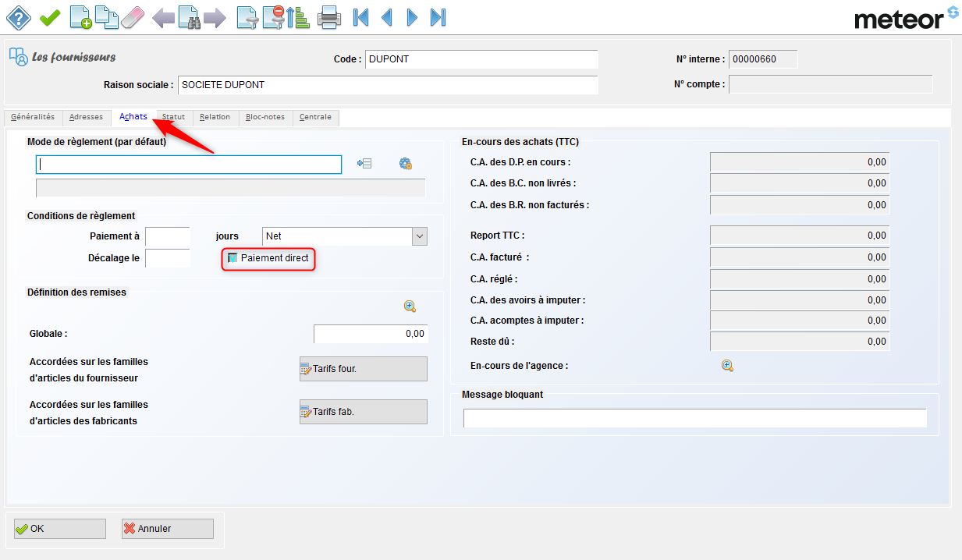The height and width of the screenshot is (560, 962).
Task: Duplicate the supplier record using the copy icon
Action: tap(106, 16)
